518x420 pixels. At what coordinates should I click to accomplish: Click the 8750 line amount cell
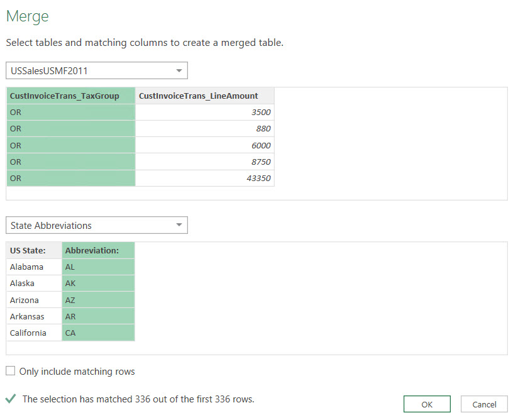(x=205, y=162)
